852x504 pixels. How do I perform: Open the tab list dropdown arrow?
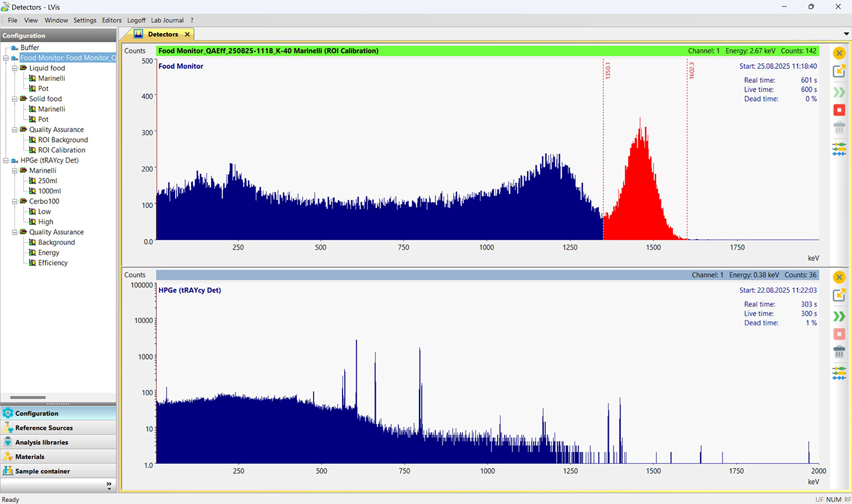(846, 34)
